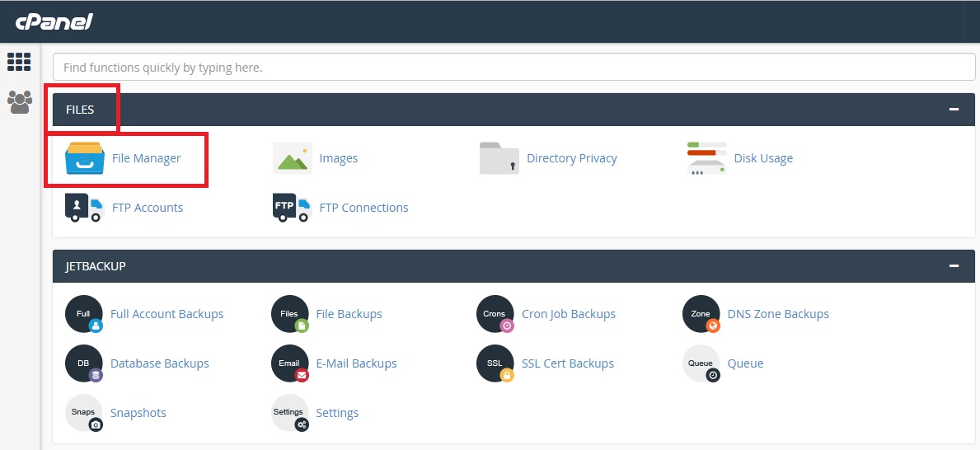This screenshot has width=980, height=450.
Task: Click the Queue round icon
Action: point(701,363)
